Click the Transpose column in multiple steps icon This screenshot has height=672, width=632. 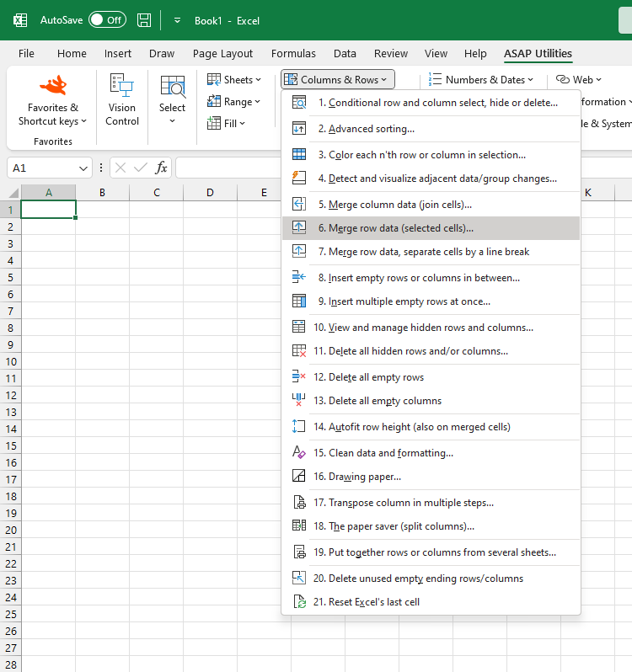click(x=299, y=503)
